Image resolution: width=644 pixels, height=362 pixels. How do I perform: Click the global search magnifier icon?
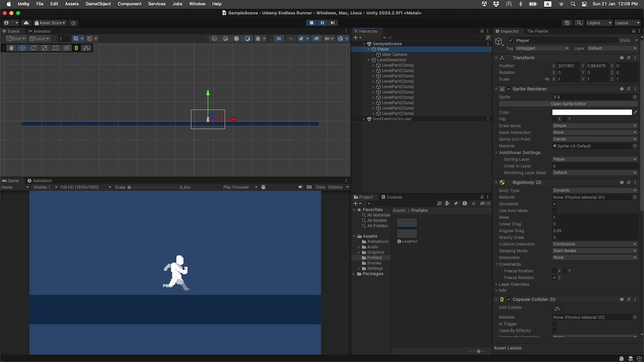(579, 23)
